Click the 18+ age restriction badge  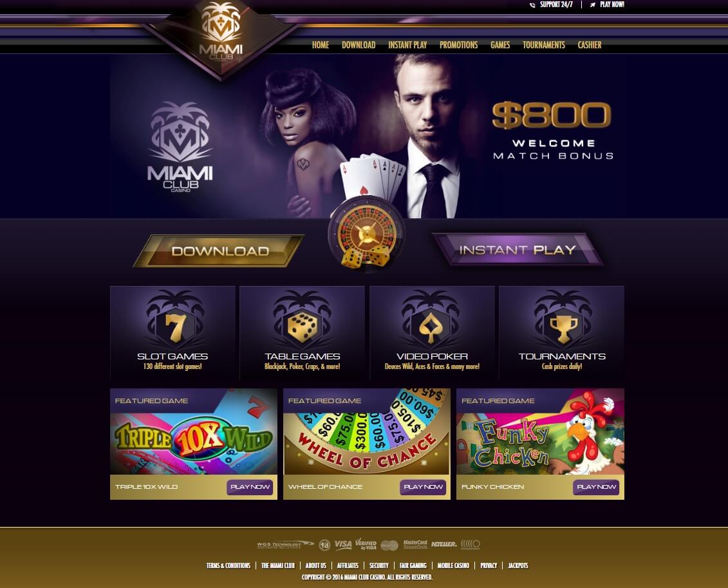point(324,545)
